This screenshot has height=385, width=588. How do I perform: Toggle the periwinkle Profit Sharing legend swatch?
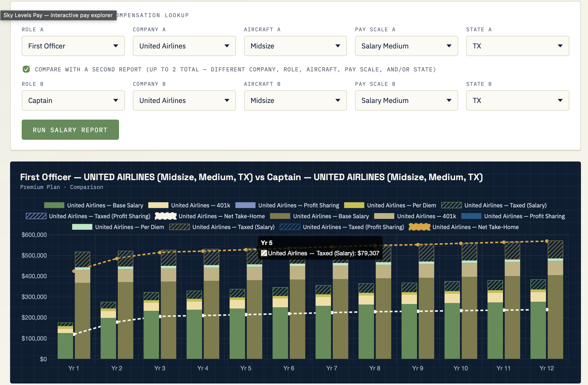[x=245, y=205]
